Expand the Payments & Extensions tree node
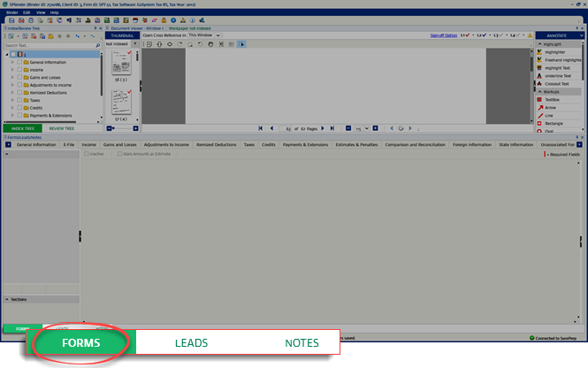 coord(12,116)
